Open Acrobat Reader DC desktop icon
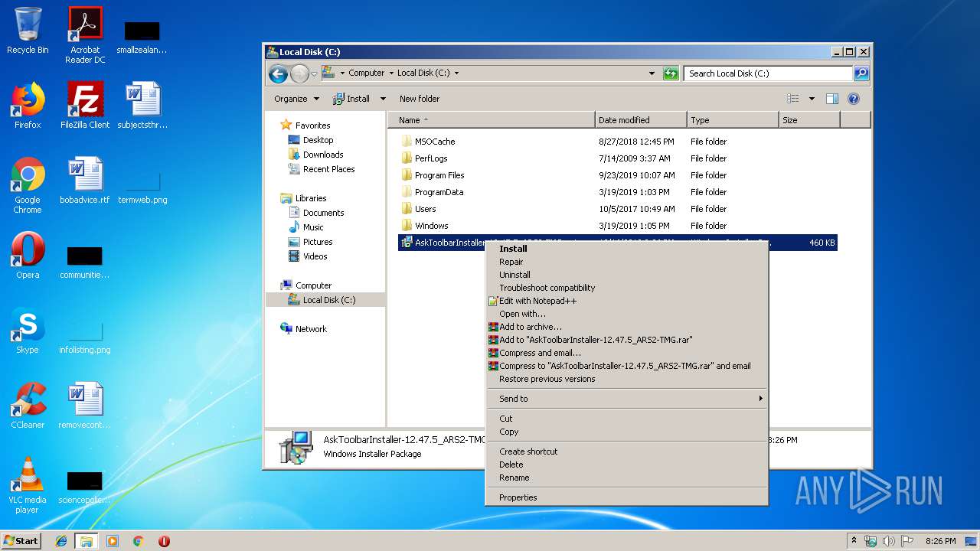The image size is (980, 551). pyautogui.click(x=85, y=35)
